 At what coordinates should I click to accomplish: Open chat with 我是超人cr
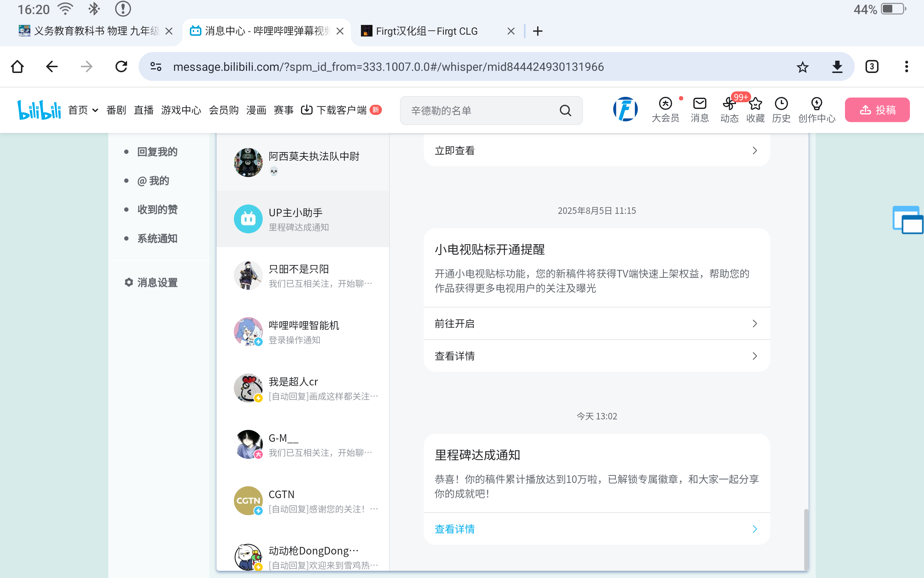tap(303, 388)
